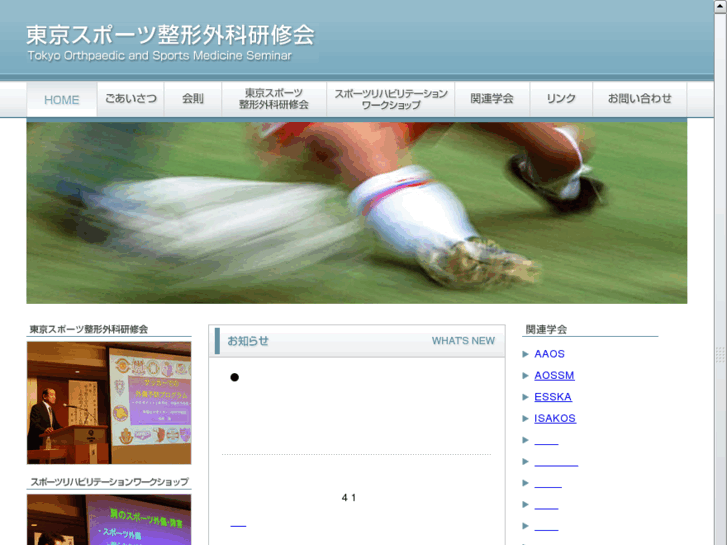Click the AAOS link
Image resolution: width=727 pixels, height=545 pixels.
(549, 354)
